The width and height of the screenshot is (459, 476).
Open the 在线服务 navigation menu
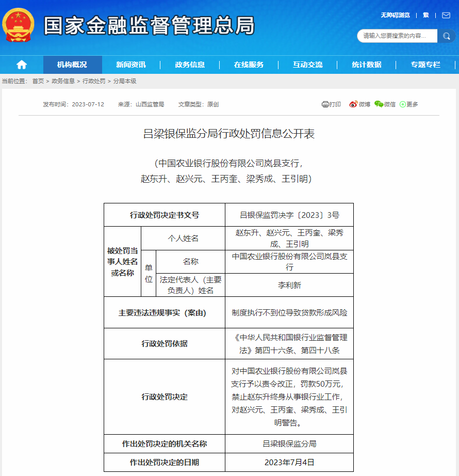pyautogui.click(x=249, y=65)
